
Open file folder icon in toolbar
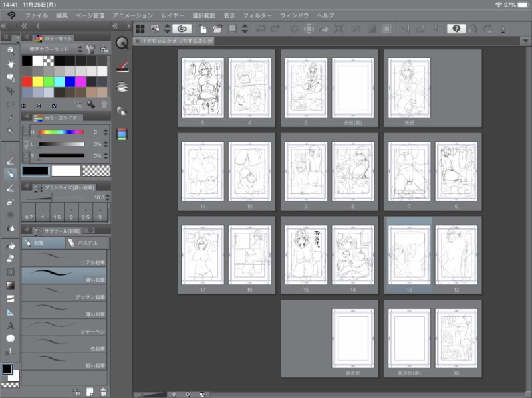click(x=217, y=29)
